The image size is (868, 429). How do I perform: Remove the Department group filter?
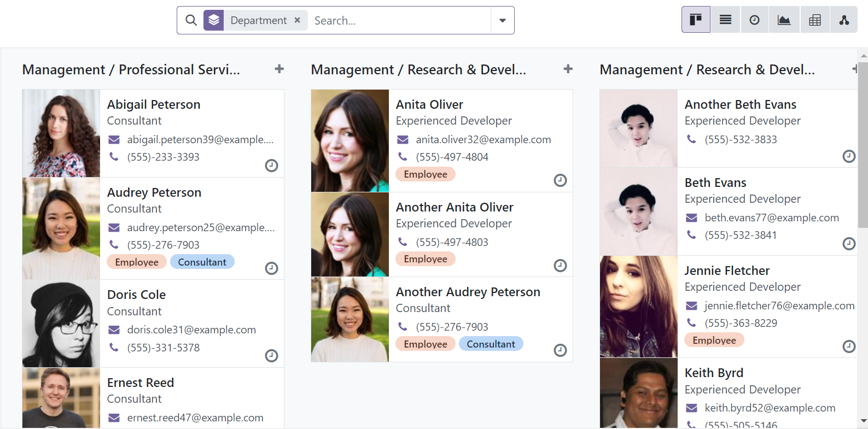tap(298, 20)
